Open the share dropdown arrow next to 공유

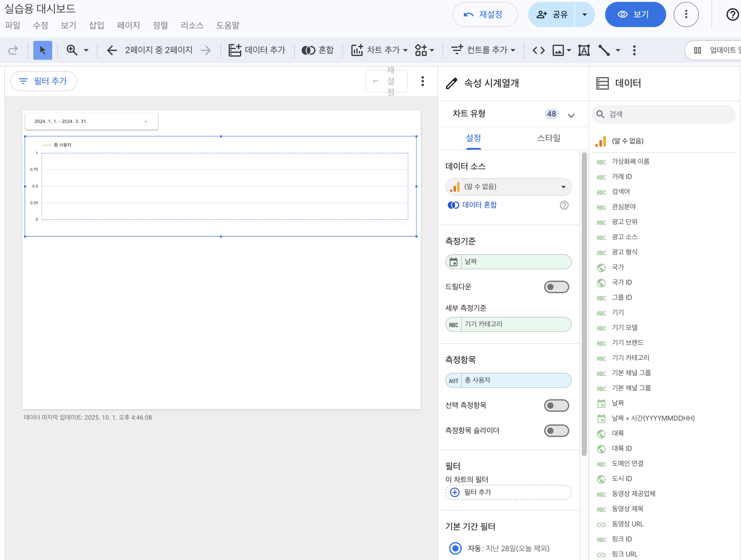click(x=585, y=14)
